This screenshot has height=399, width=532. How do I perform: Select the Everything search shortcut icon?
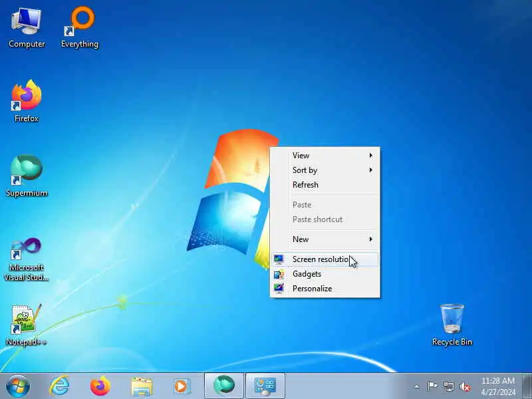coord(80,28)
